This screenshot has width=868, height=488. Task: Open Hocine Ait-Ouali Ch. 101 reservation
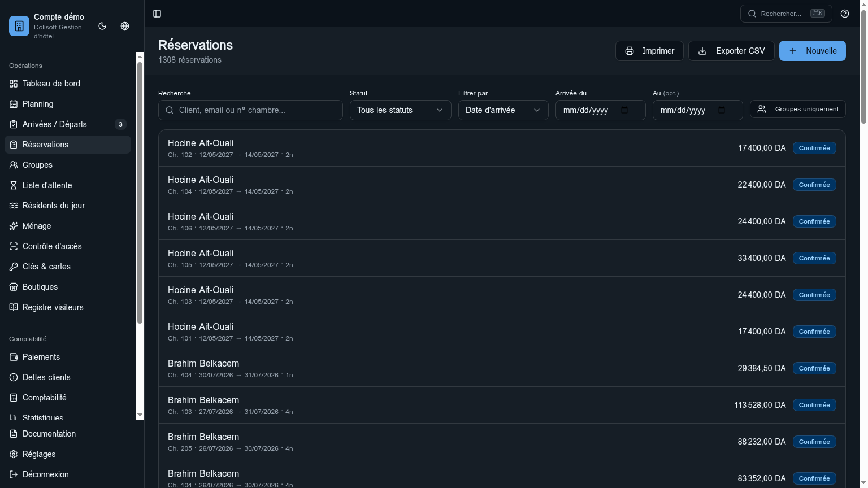pos(502,332)
